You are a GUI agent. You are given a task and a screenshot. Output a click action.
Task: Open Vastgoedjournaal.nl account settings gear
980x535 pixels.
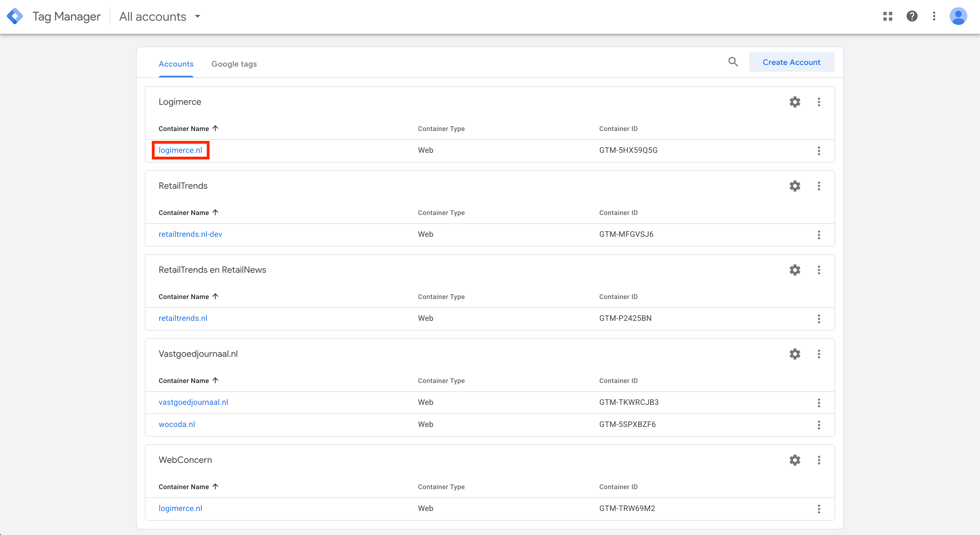click(x=794, y=354)
